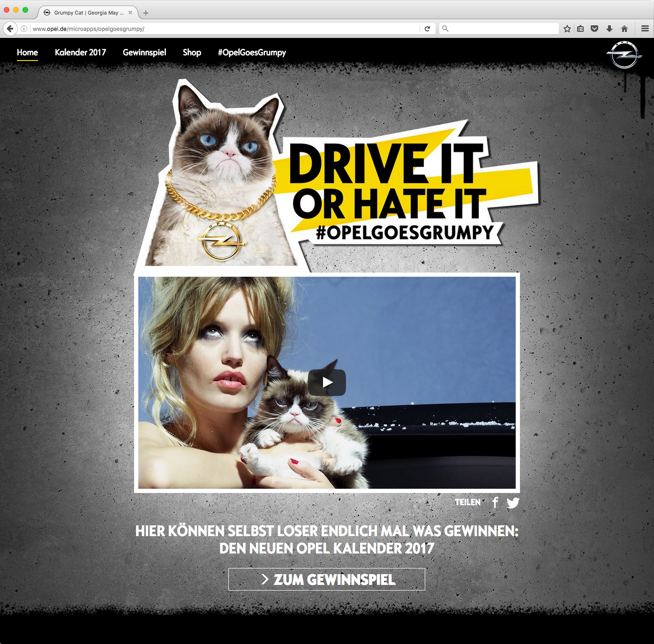Click the Grumpy Cat with gold chain image

(220, 176)
